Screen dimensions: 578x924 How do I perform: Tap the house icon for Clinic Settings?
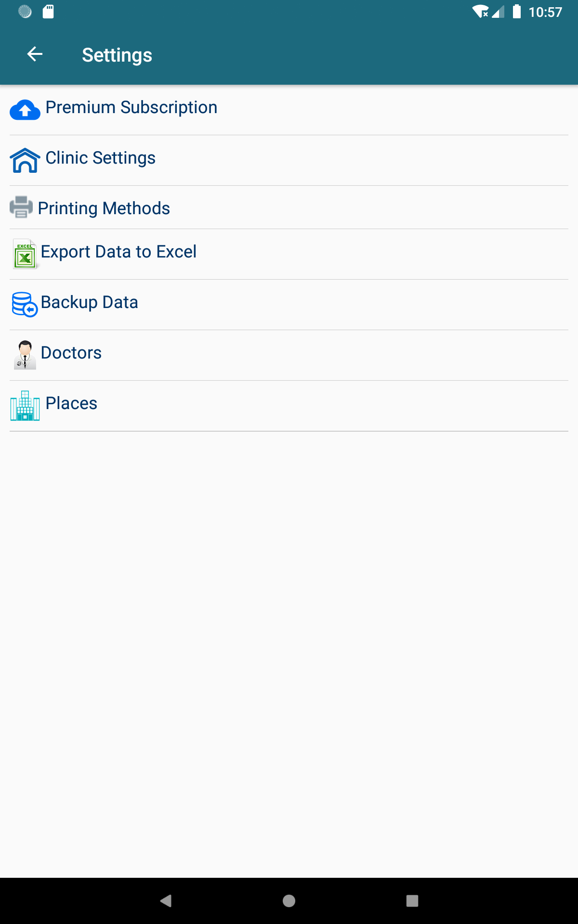pyautogui.click(x=25, y=160)
